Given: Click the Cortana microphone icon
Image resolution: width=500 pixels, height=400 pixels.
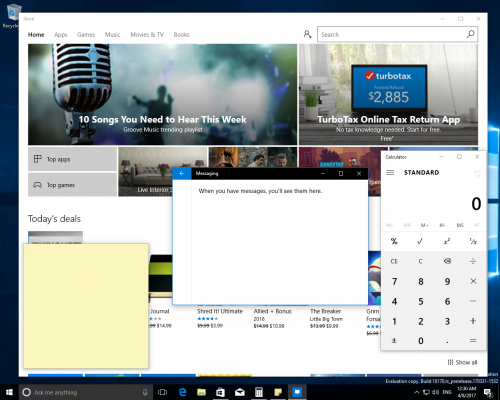Looking at the screenshot, I should coord(145,392).
